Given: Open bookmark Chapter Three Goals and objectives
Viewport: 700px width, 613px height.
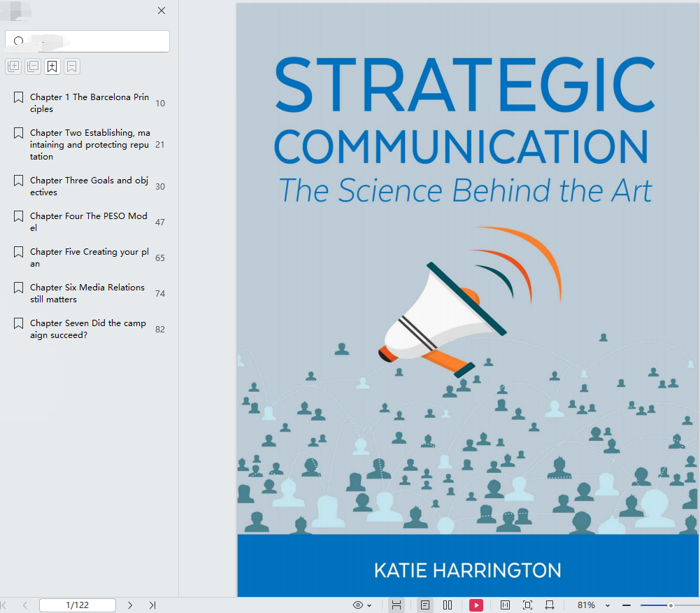Looking at the screenshot, I should point(89,186).
